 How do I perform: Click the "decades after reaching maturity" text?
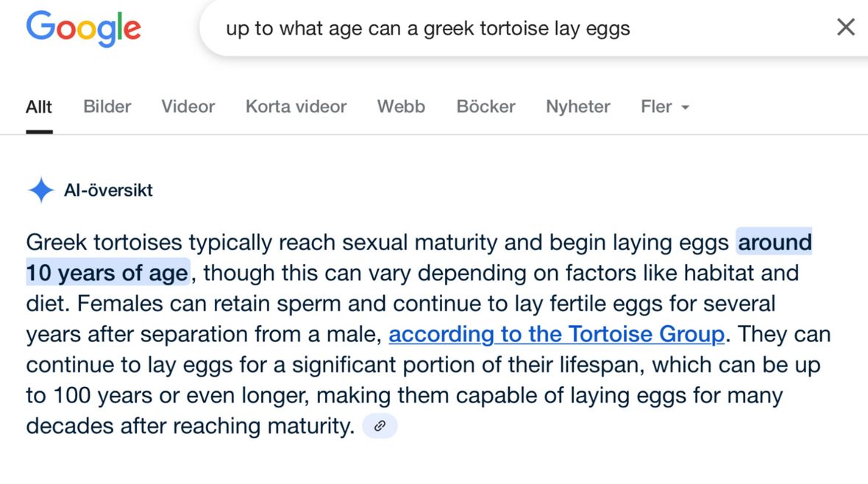coord(190,427)
